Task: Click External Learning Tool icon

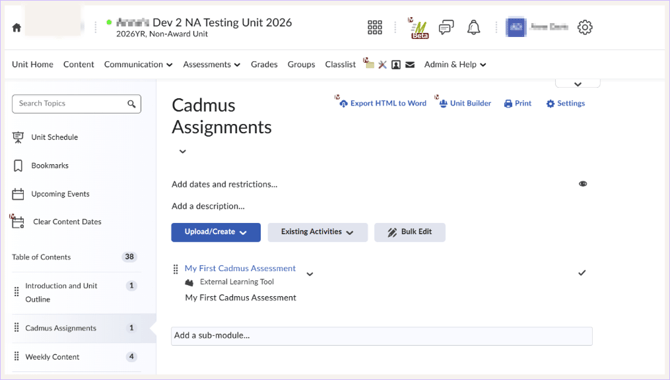Action: coord(189,282)
